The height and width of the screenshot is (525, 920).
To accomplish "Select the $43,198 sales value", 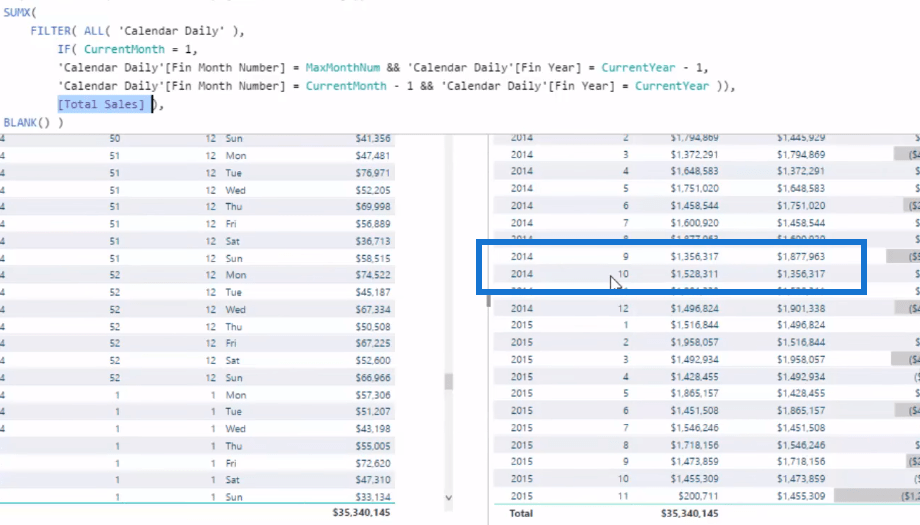I will point(373,429).
